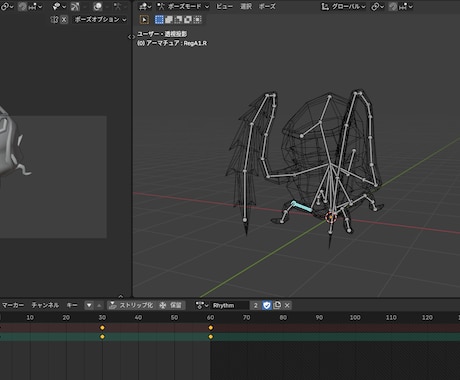Choose the extend selection mode icon
The height and width of the screenshot is (380, 460).
(169, 20)
